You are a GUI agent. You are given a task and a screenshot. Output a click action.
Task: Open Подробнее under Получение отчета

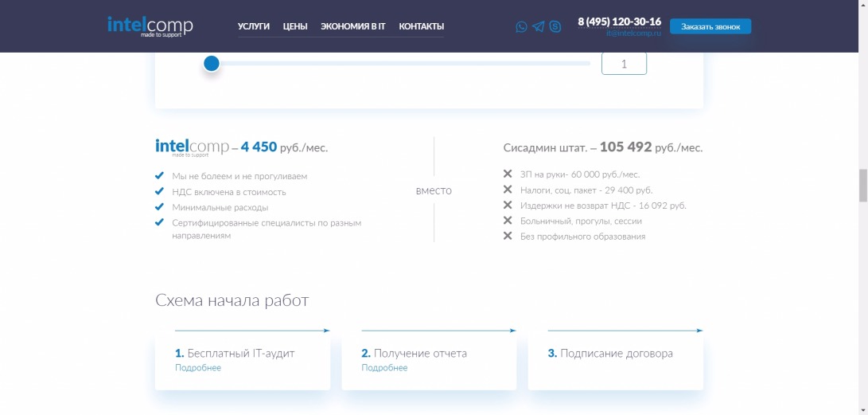coord(384,368)
